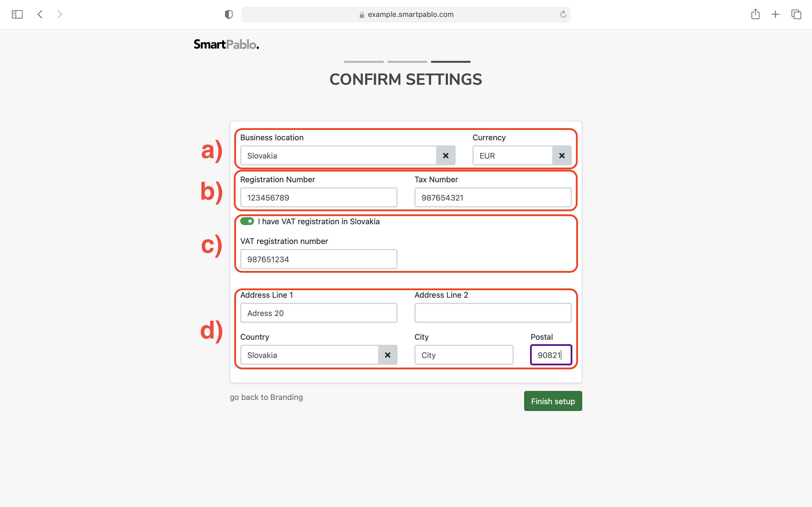812x507 pixels.
Task: Click the Finish setup button
Action: coord(552,401)
